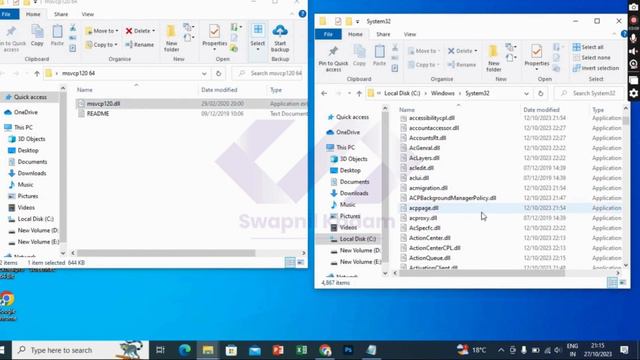Screen dimensions: 640x360
Task: Open Delete dropdown in System32 ribbon
Action: (462, 51)
